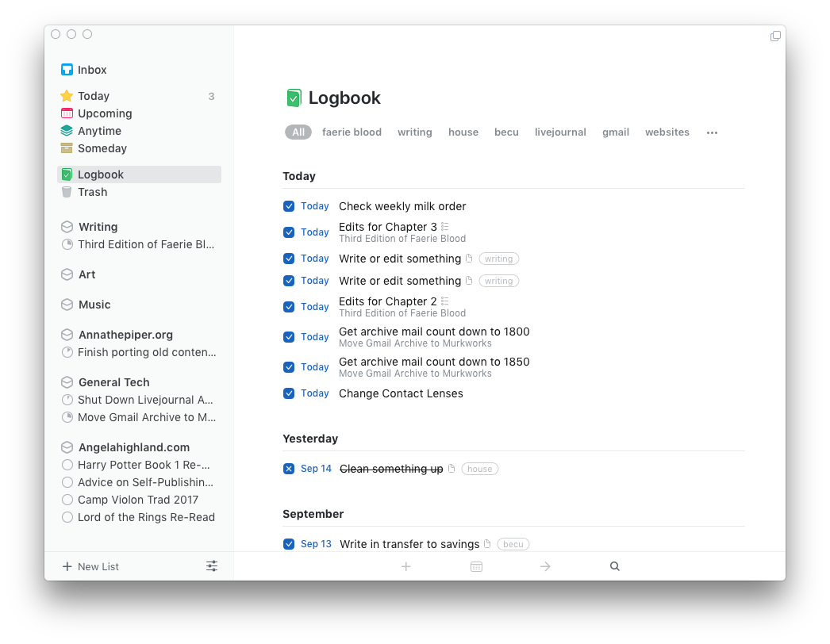This screenshot has width=830, height=644.
Task: Open the General Tech area in sidebar
Action: (x=113, y=382)
